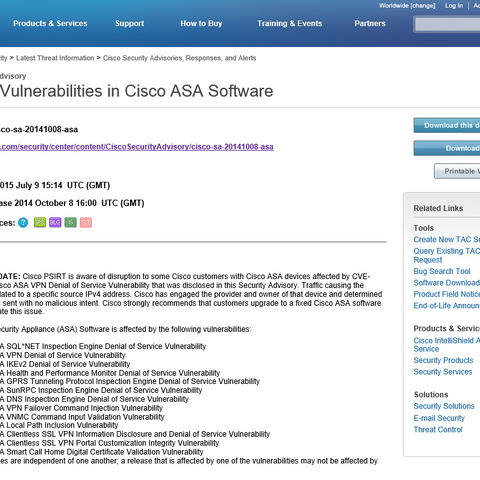Focus the site search field
Viewport: 480px width, 480px height.
tap(447, 24)
